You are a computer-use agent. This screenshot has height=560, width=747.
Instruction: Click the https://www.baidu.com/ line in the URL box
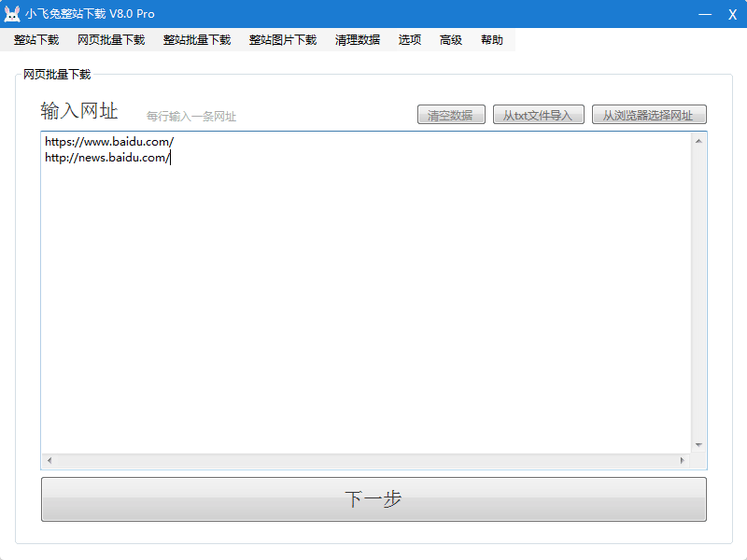pyautogui.click(x=109, y=142)
